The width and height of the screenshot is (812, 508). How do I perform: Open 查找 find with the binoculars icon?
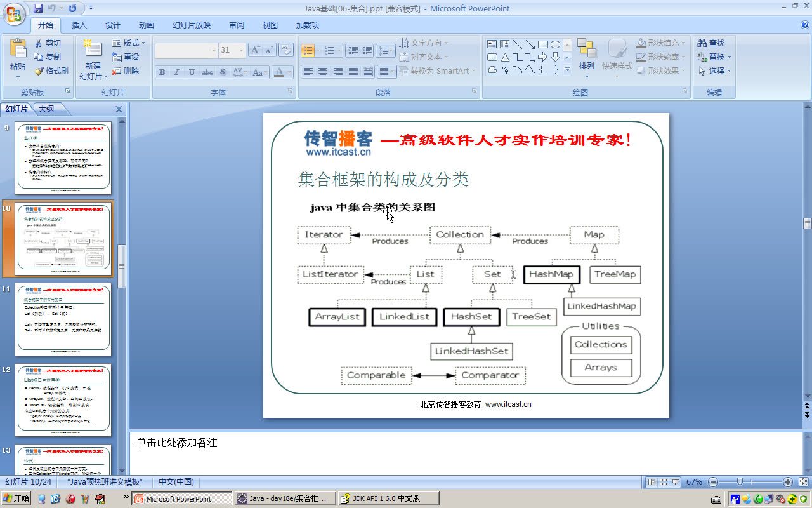click(711, 43)
